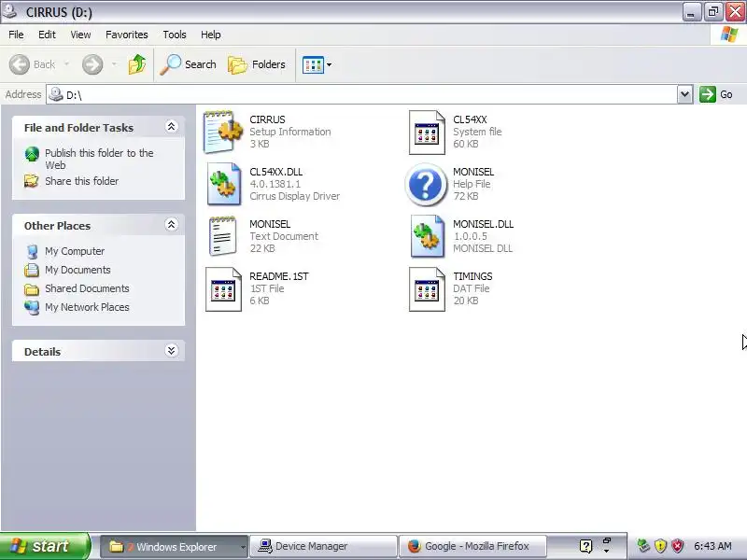Click the green Go arrow icon
This screenshot has height=560, width=747.
point(708,94)
